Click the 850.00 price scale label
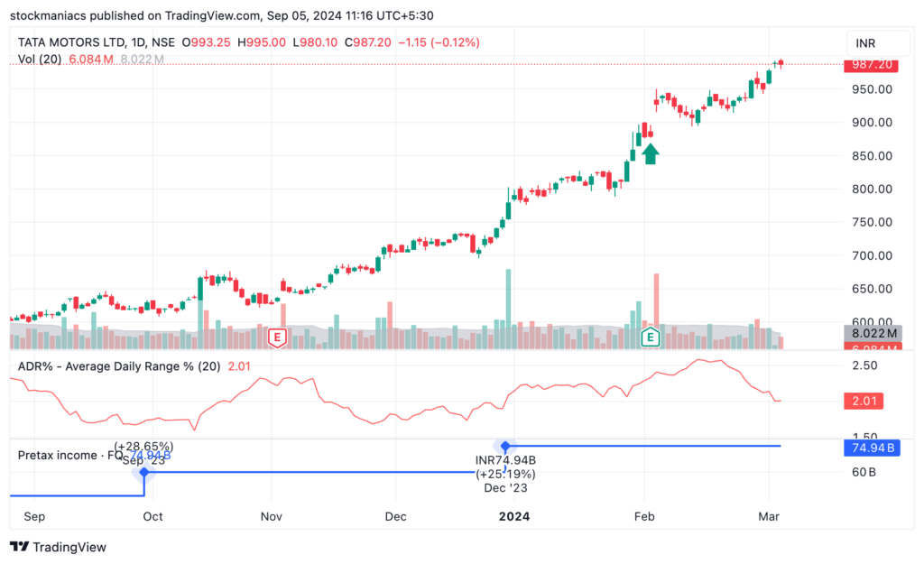The width and height of the screenshot is (924, 564). [872, 156]
